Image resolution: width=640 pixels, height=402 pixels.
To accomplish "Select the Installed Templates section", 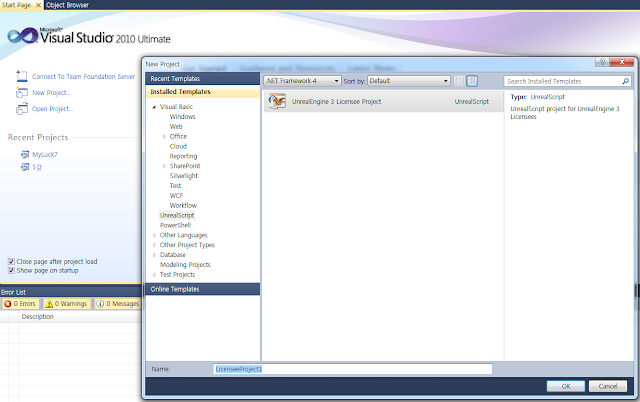I will click(202, 91).
